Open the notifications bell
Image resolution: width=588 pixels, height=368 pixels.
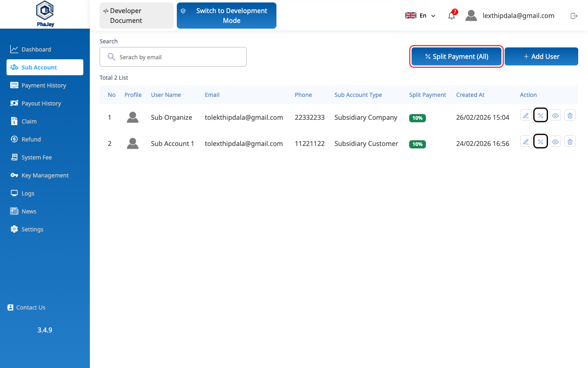[x=451, y=16]
